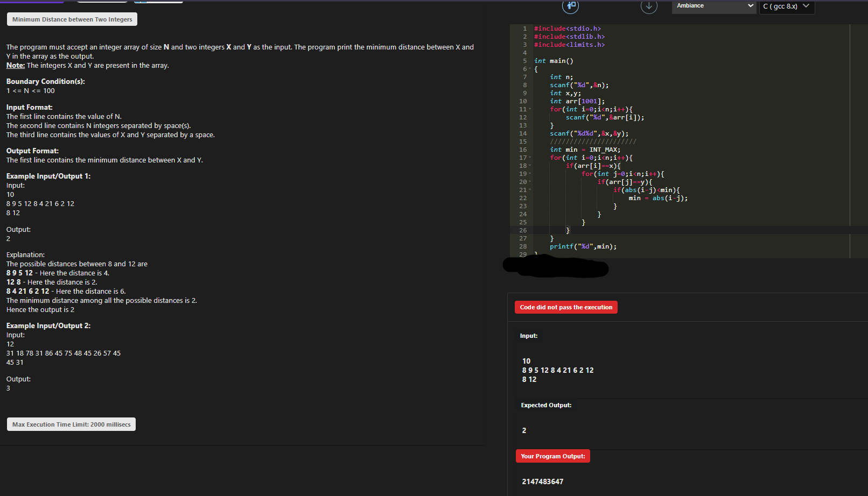Viewport: 868px width, 496px height.
Task: Fold the for loop at line 11
Action: coord(530,109)
